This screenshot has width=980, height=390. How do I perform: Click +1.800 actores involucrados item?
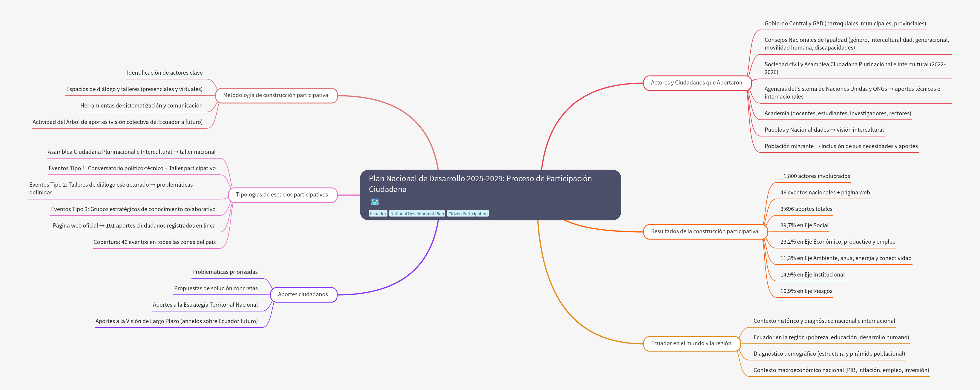pos(815,176)
